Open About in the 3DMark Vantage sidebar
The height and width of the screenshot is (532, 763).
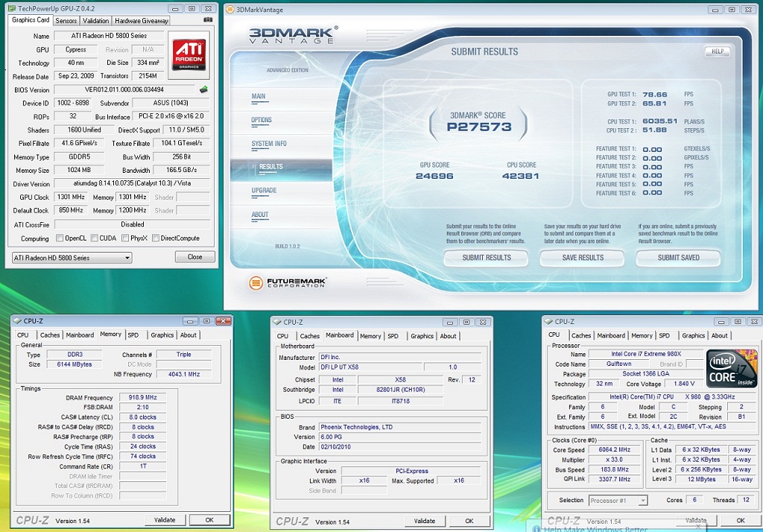260,214
